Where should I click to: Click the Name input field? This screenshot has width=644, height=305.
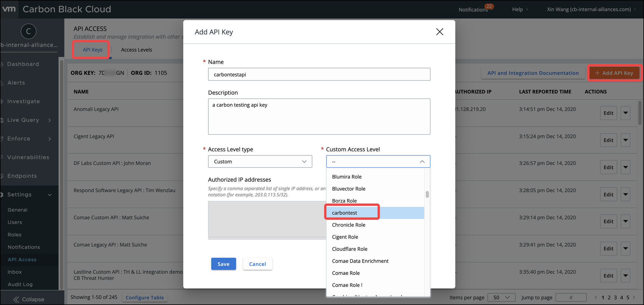pyautogui.click(x=319, y=74)
